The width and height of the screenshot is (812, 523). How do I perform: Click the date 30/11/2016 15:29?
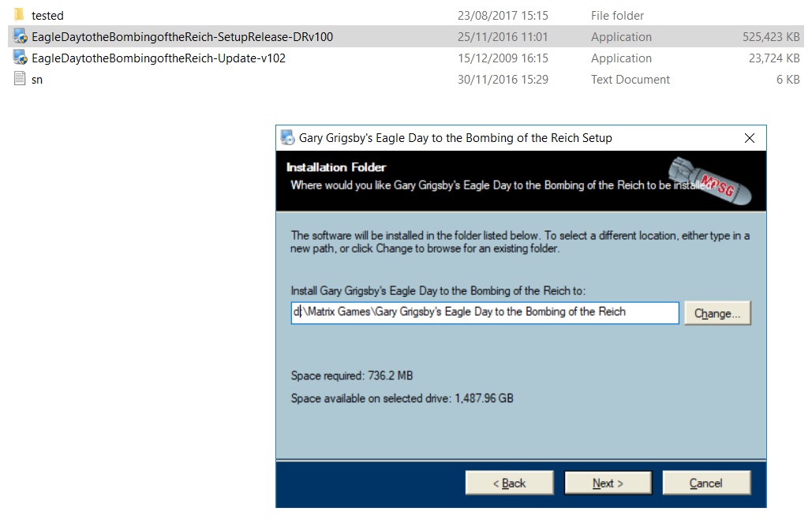pyautogui.click(x=503, y=79)
